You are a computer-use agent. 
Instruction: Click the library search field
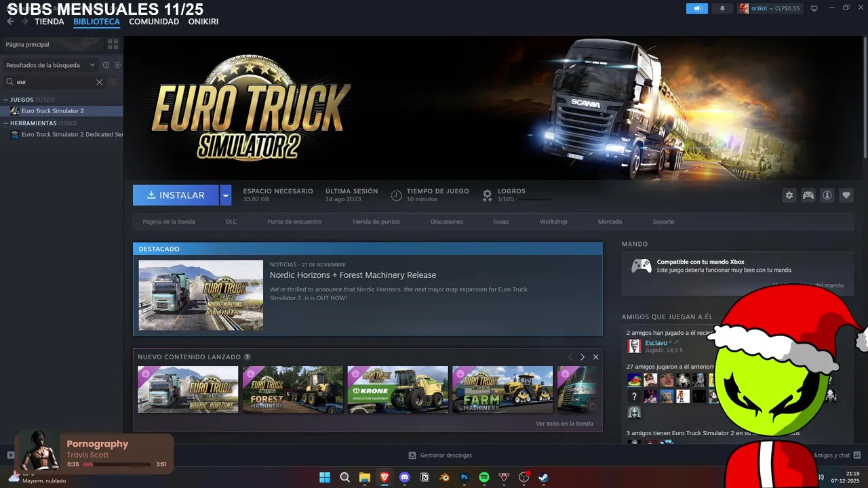point(54,82)
